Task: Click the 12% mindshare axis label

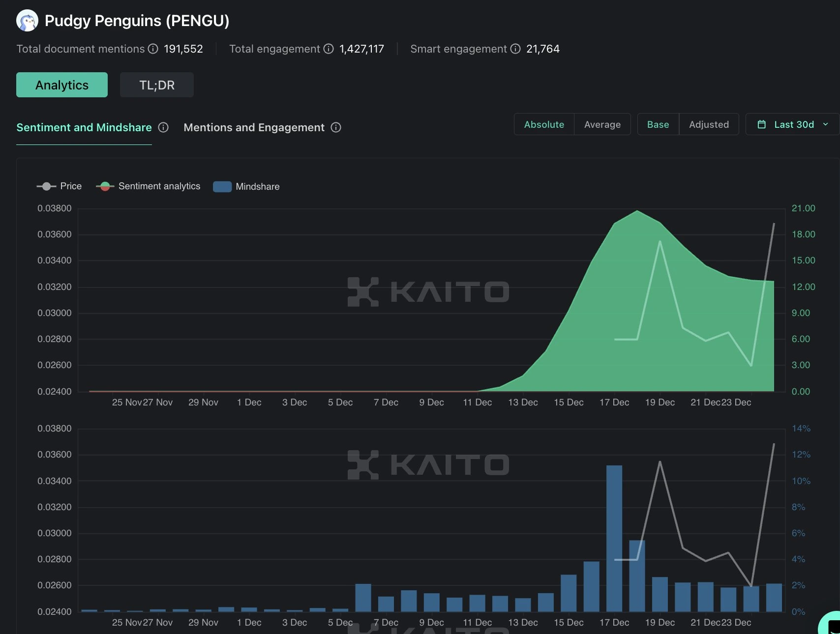Action: 801,455
